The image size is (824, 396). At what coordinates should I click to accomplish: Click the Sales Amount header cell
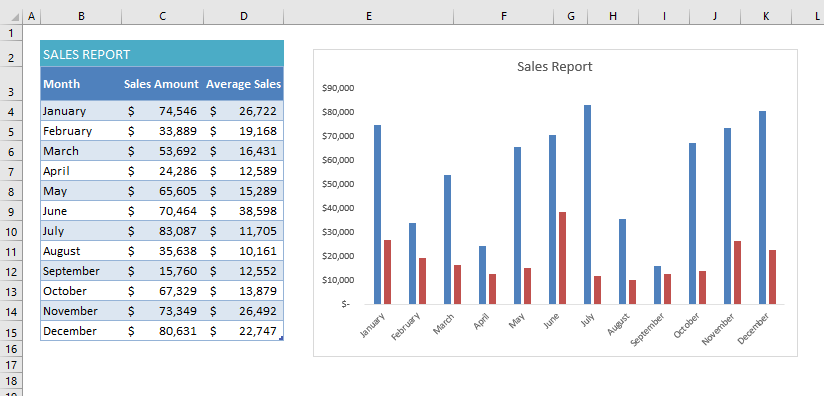coord(162,84)
